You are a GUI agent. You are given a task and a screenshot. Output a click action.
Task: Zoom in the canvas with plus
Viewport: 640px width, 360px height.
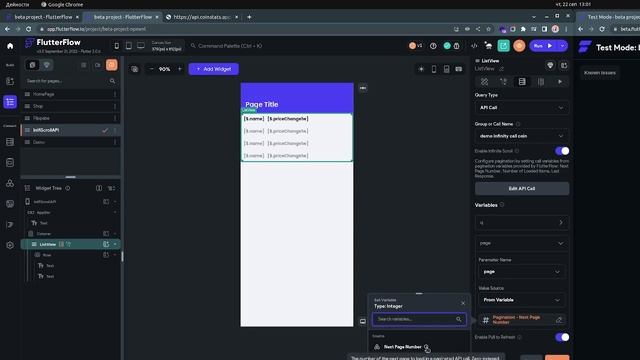(x=180, y=69)
